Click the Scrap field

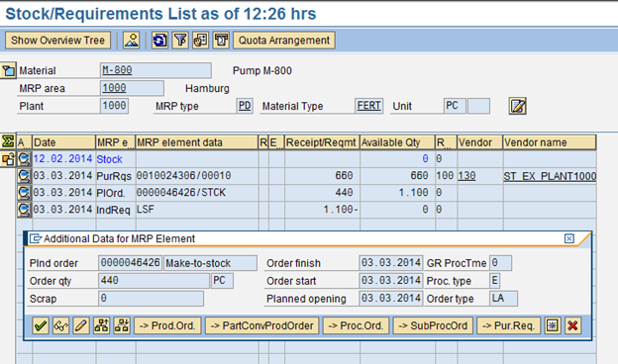pyautogui.click(x=151, y=299)
